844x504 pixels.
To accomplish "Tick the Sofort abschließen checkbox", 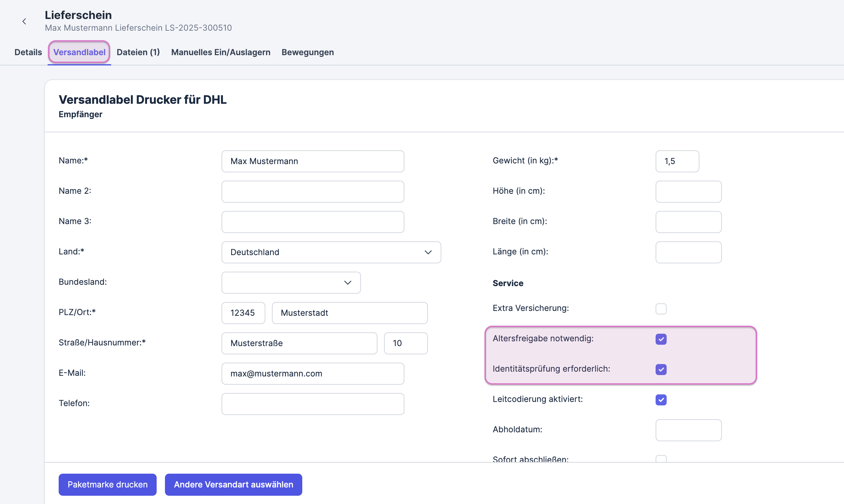I will [x=661, y=459].
